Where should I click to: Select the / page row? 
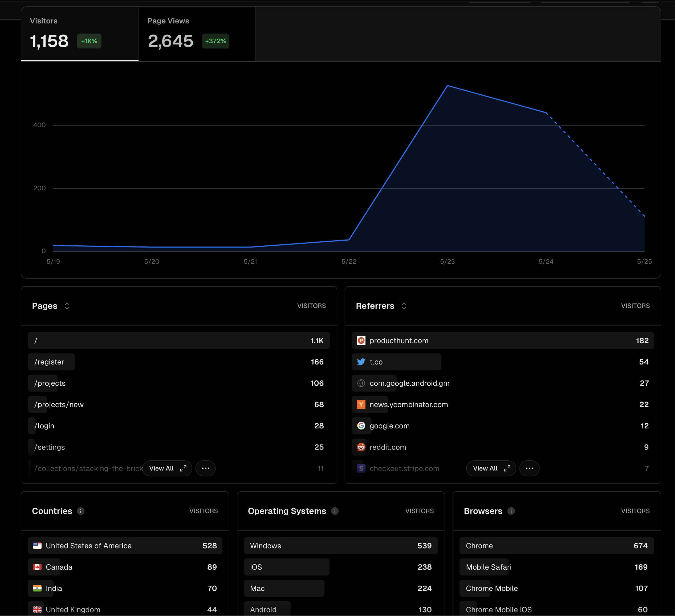(179, 341)
